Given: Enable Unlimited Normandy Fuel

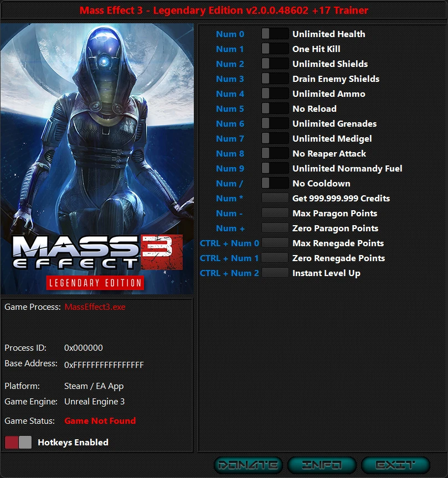Looking at the screenshot, I should [x=275, y=168].
